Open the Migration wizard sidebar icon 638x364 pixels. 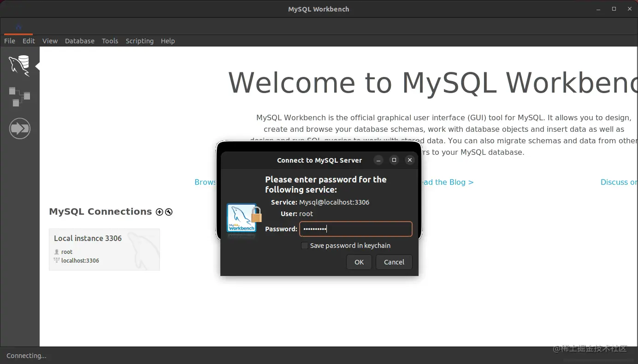pyautogui.click(x=19, y=128)
